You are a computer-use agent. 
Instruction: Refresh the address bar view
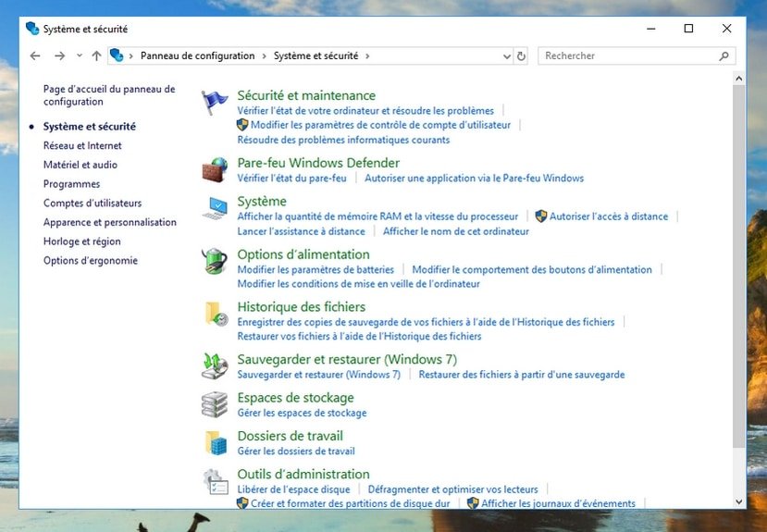pos(522,56)
